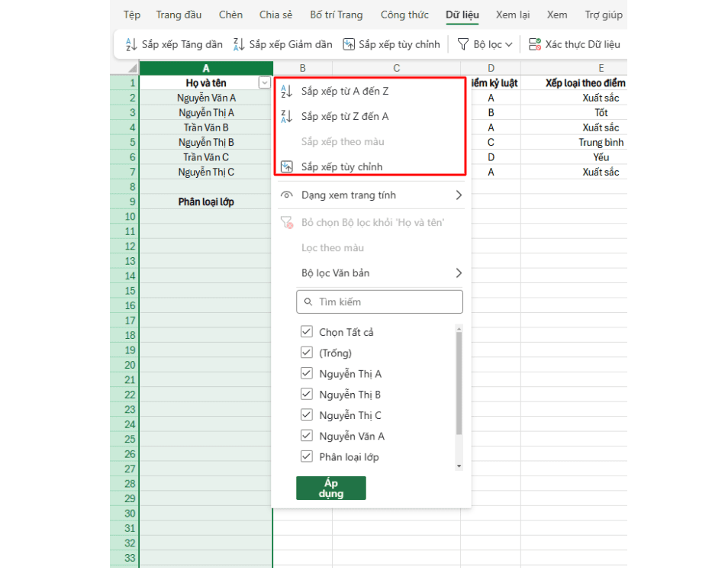Screen dimensions: 728x577
Task: Select the Trung bình cell
Action: [575, 143]
